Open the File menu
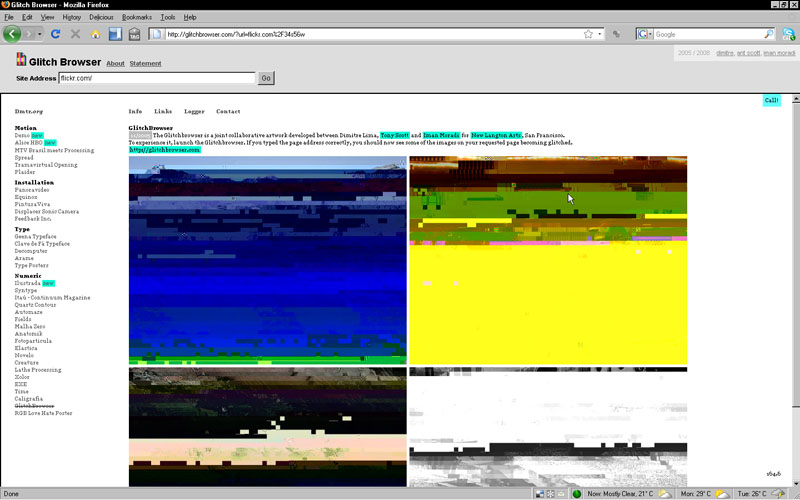The image size is (800, 500). [x=9, y=17]
